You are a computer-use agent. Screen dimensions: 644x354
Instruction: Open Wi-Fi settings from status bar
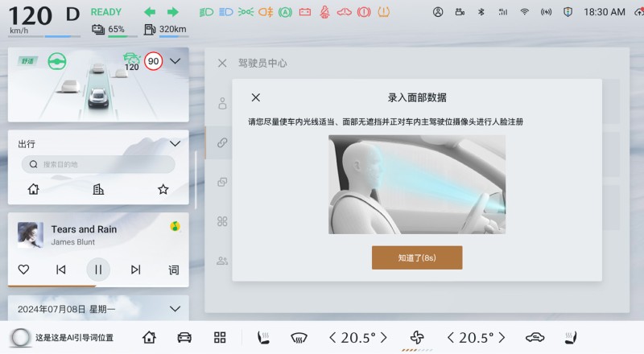[x=525, y=12]
